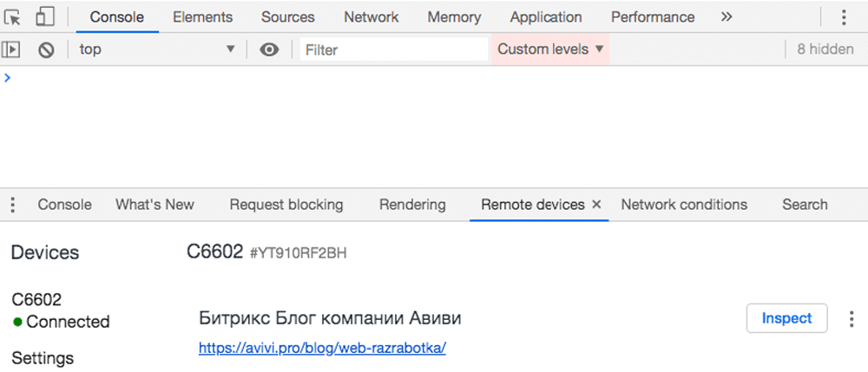Focus the console Filter field

pyautogui.click(x=393, y=49)
